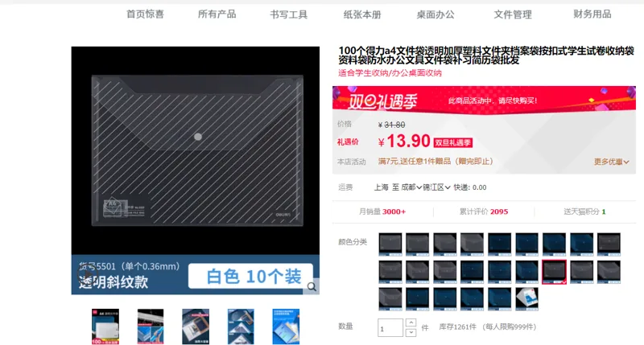Select the fifth color option in second row

(499, 272)
